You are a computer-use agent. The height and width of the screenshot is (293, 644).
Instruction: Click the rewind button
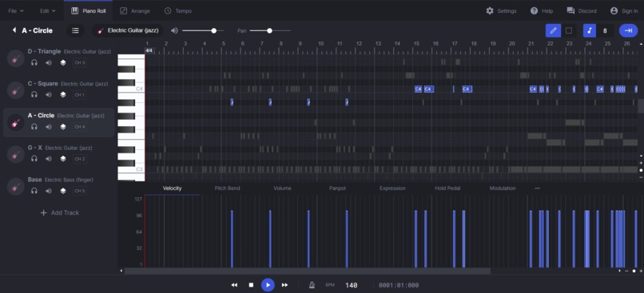click(x=234, y=285)
